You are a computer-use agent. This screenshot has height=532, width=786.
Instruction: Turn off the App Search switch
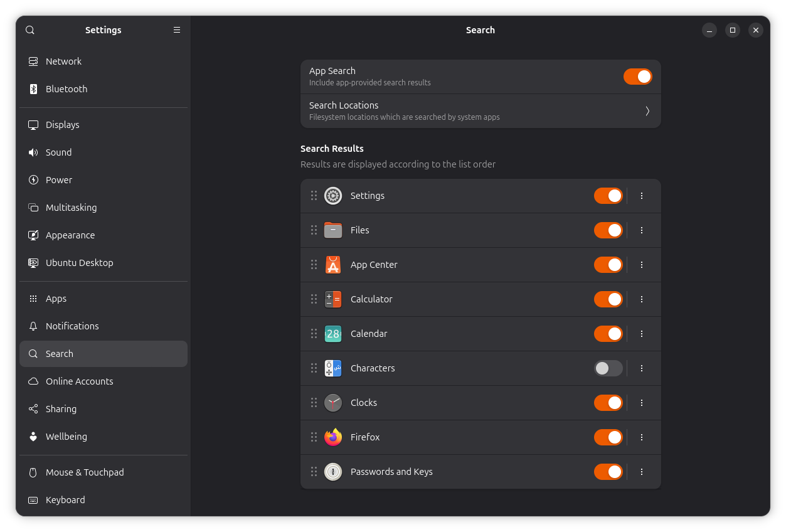(638, 77)
